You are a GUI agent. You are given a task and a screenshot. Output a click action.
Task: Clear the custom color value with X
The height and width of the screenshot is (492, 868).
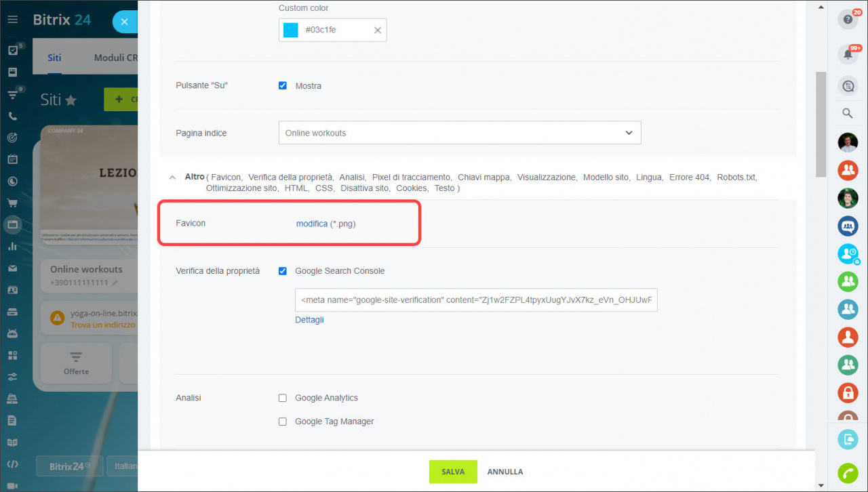[378, 30]
